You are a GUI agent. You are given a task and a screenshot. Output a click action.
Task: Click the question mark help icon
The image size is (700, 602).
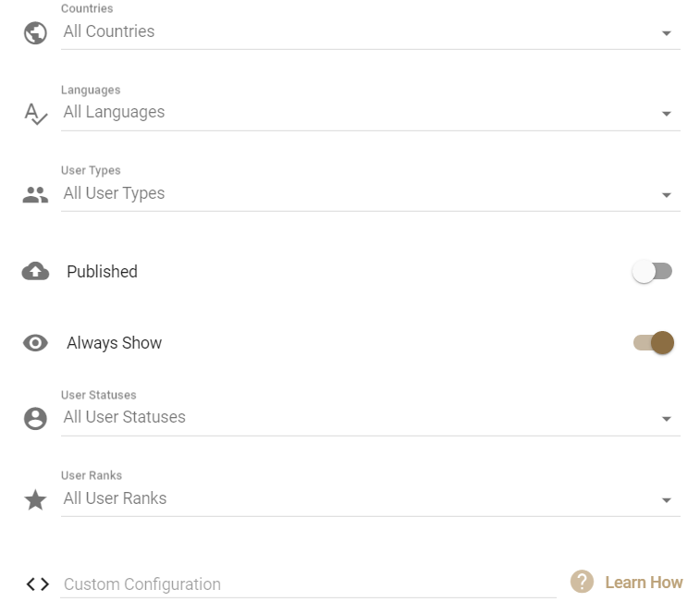pyautogui.click(x=582, y=582)
